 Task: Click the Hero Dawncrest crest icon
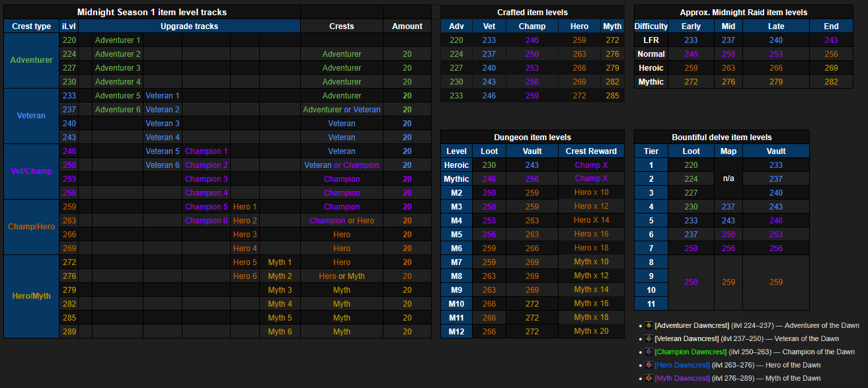(x=649, y=365)
